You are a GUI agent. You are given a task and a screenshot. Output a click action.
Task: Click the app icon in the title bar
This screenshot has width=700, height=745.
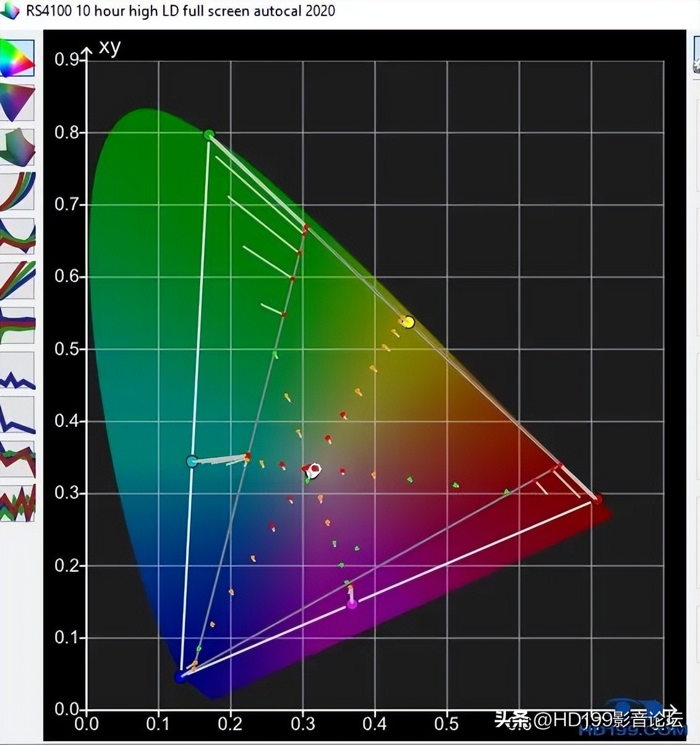pos(11,12)
